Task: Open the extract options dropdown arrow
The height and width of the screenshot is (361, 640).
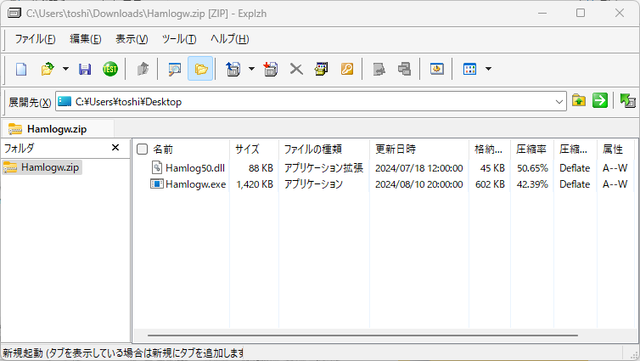Action: pyautogui.click(x=251, y=69)
